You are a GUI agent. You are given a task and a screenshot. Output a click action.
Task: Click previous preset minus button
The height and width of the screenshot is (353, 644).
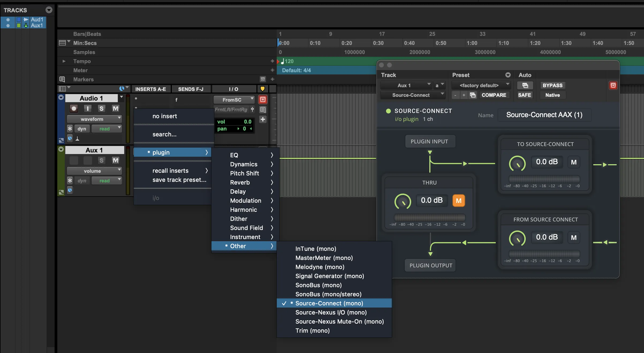455,95
